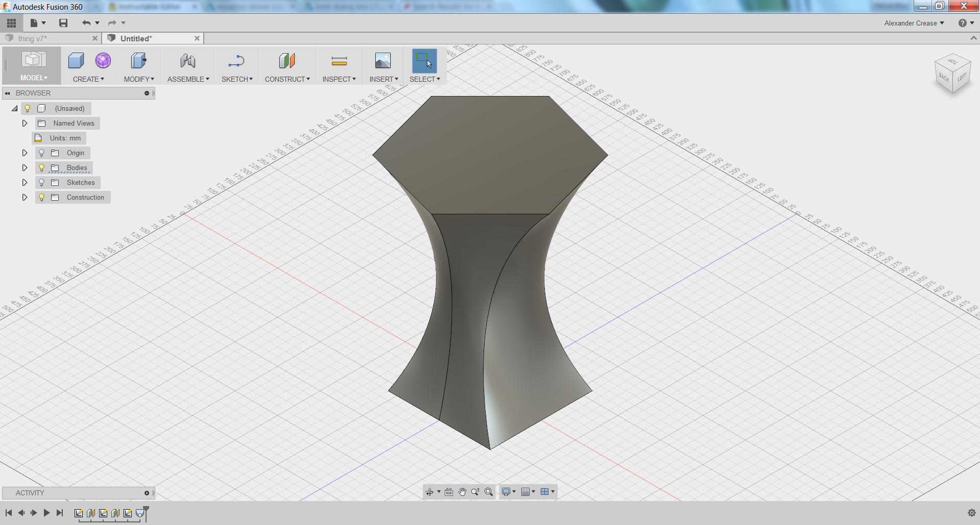Click the Orbit navigation tool
Image resolution: width=980 pixels, height=525 pixels.
tap(429, 492)
